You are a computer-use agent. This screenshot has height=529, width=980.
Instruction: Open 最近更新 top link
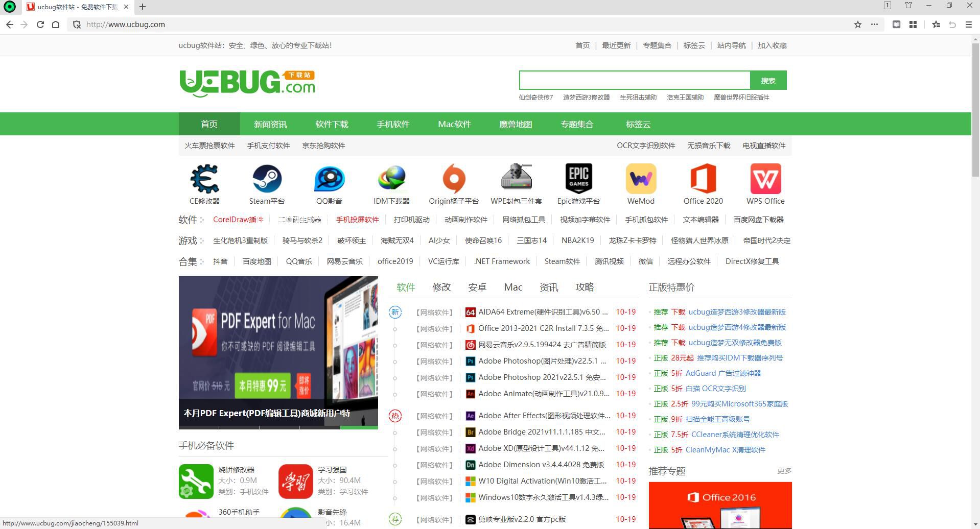pos(616,45)
